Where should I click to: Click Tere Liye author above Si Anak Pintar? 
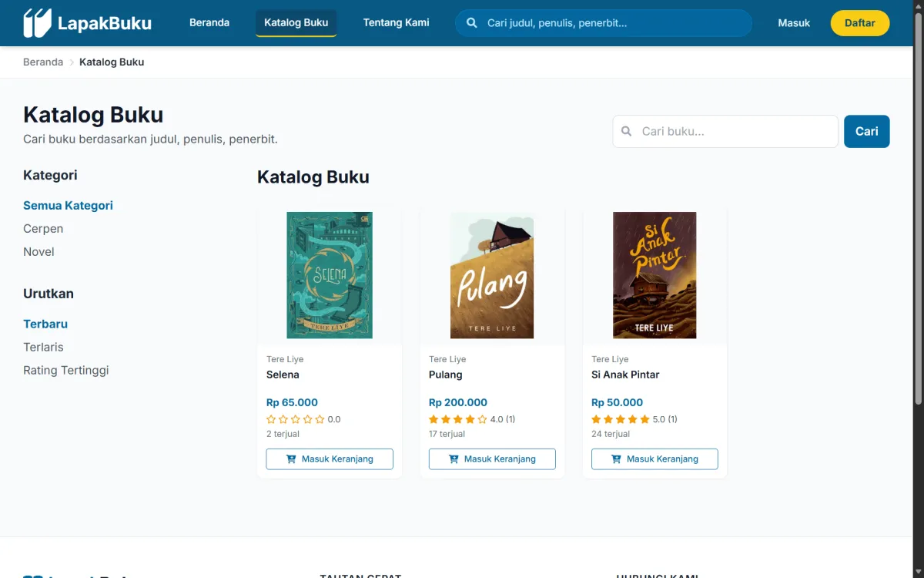[x=610, y=359]
